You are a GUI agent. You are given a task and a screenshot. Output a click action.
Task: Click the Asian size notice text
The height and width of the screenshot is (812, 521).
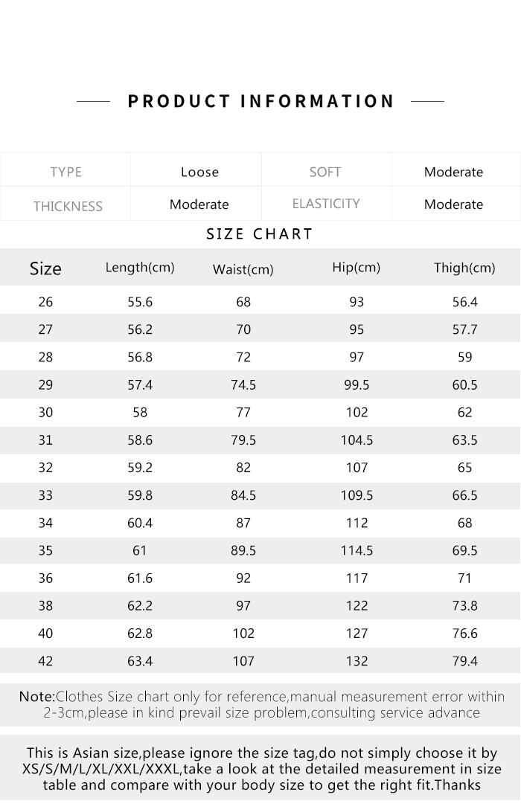[261, 769]
